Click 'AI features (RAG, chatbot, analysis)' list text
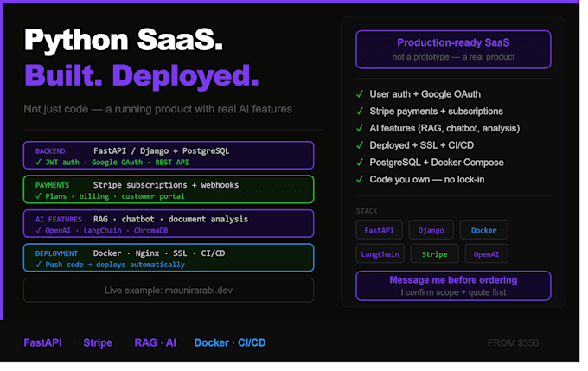 tap(444, 128)
